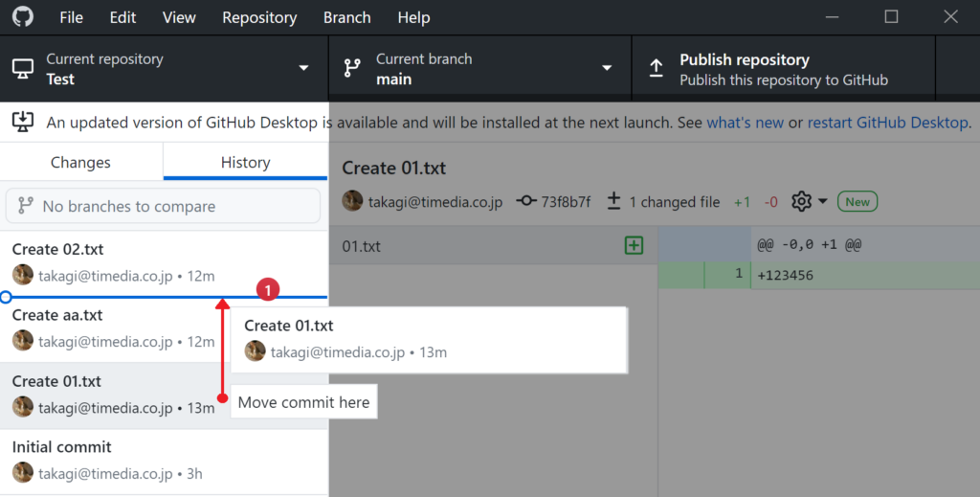The image size is (980, 497).
Task: Open the Repository menu
Action: coord(259,17)
